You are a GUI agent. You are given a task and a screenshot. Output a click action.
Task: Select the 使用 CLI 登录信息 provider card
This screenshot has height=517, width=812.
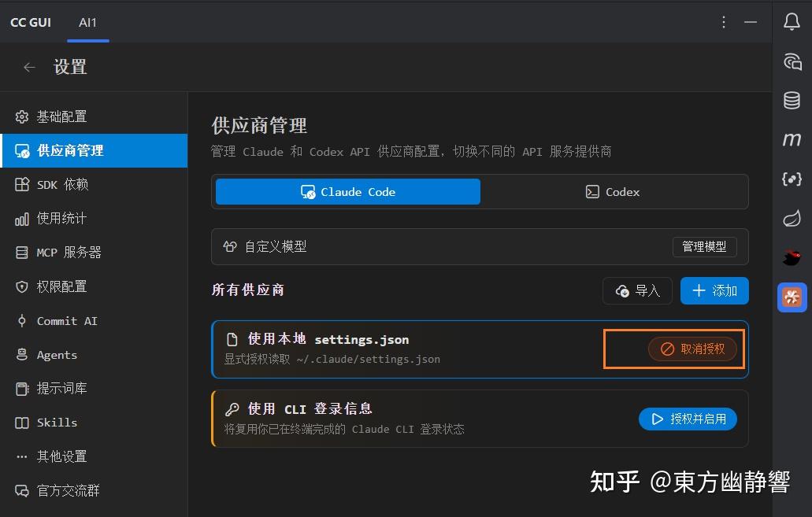point(480,419)
